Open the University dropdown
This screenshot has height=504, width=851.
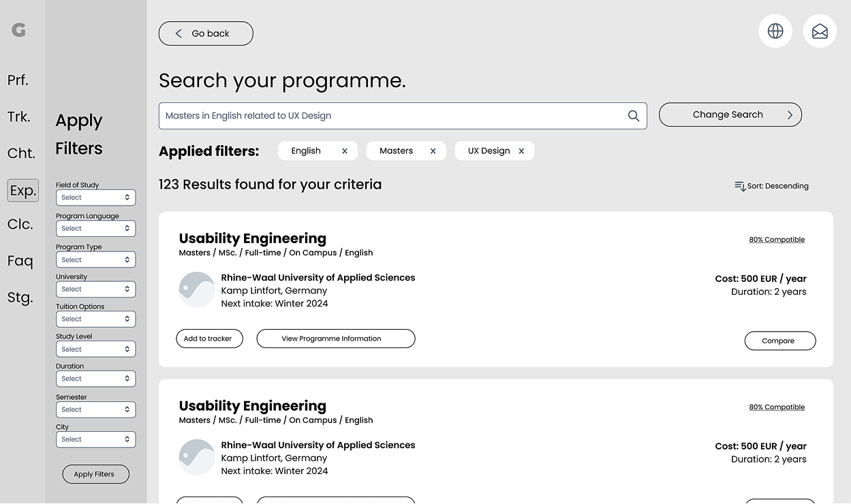point(95,289)
